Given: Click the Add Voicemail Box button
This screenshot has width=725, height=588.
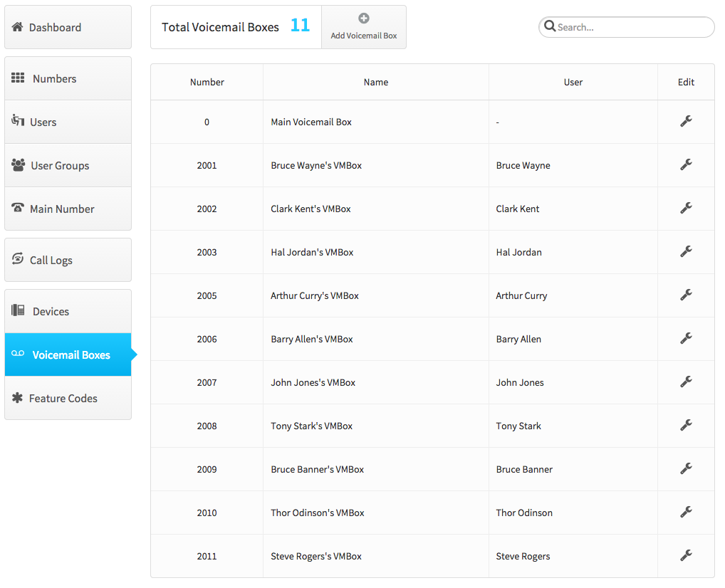Looking at the screenshot, I should 364,27.
